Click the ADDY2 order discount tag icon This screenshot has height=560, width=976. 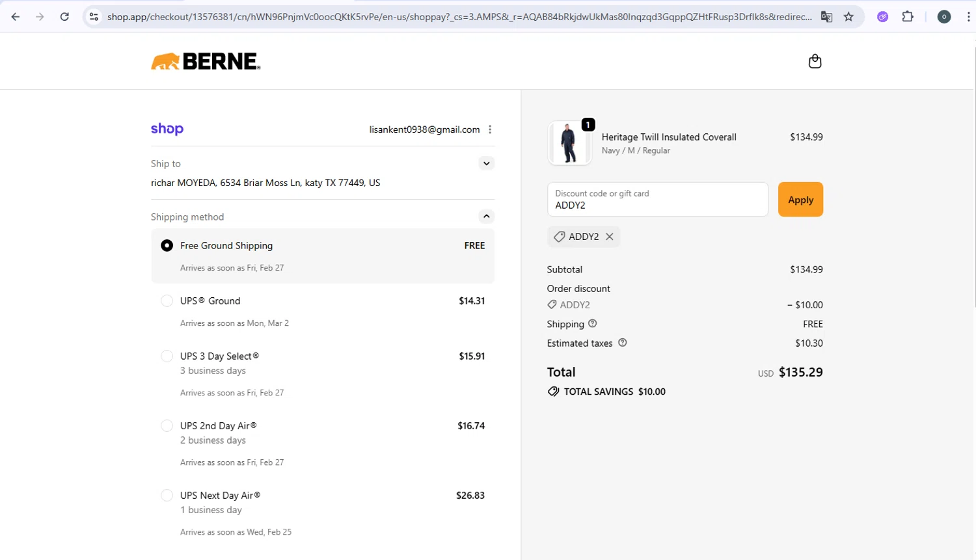pyautogui.click(x=552, y=304)
